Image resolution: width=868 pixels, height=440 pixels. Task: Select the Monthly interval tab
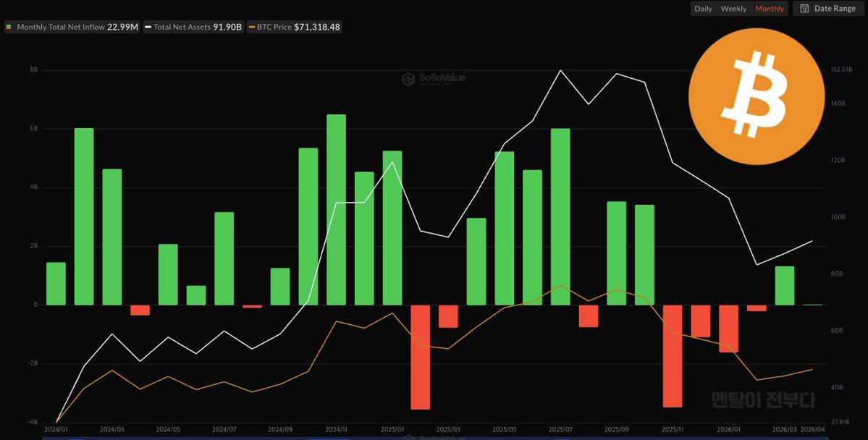[770, 8]
